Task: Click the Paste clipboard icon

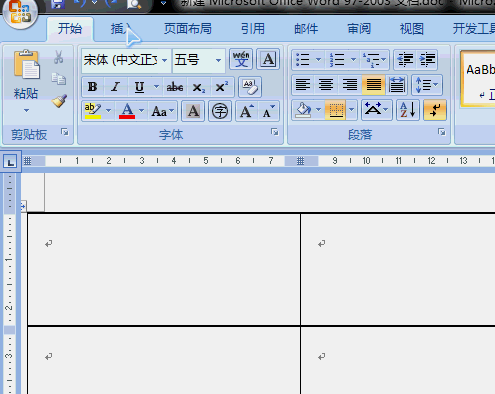Action: [27, 64]
